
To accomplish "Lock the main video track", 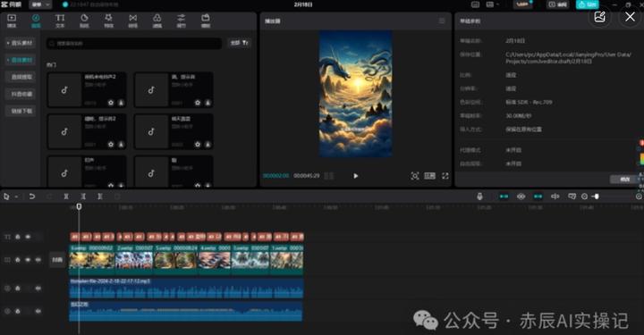I will point(18,260).
